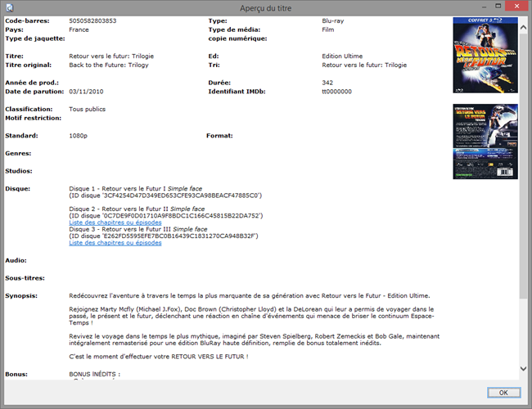The width and height of the screenshot is (532, 409).
Task: Click 'Disque 3 - Retour vers le Futur III' line
Action: tap(138, 229)
